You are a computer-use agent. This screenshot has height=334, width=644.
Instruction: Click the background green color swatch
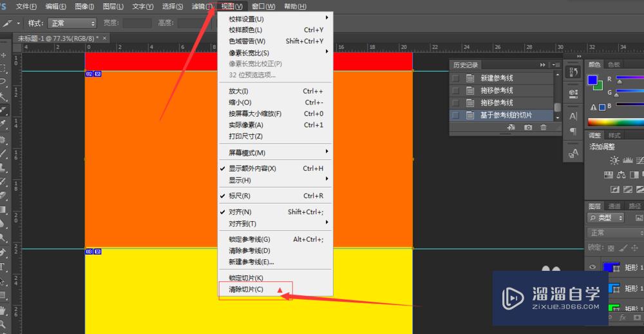tap(600, 87)
